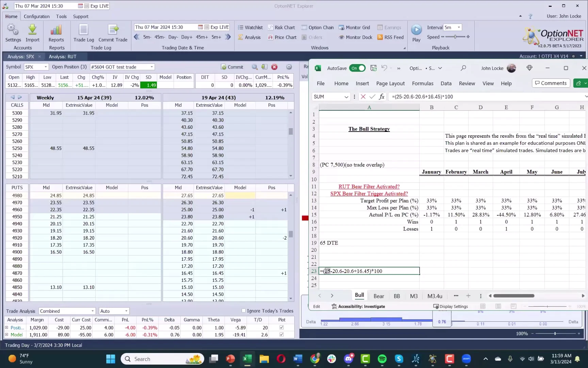Click the Excel Save icon
The width and height of the screenshot is (588, 368).
[373, 68]
